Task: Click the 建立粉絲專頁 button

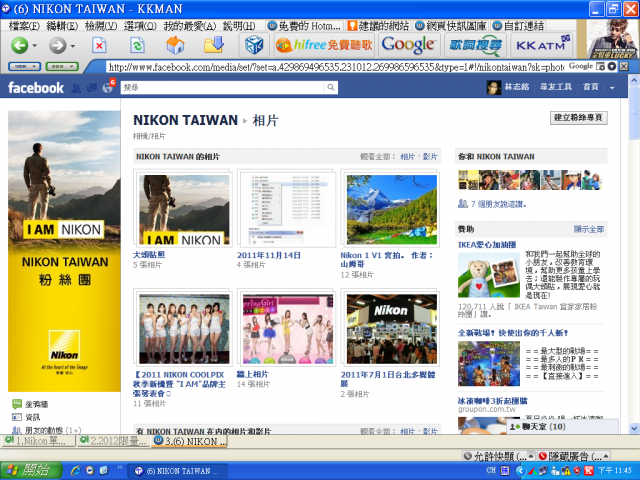Action: pyautogui.click(x=578, y=118)
